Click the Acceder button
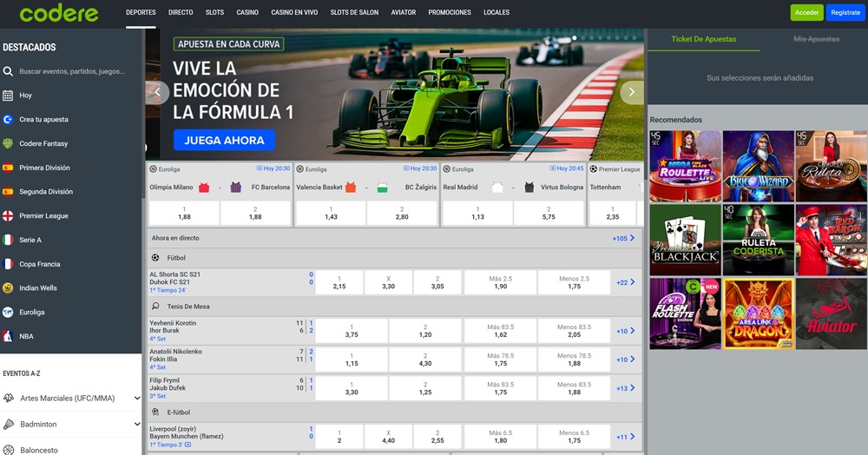This screenshot has height=455, width=868. click(806, 13)
